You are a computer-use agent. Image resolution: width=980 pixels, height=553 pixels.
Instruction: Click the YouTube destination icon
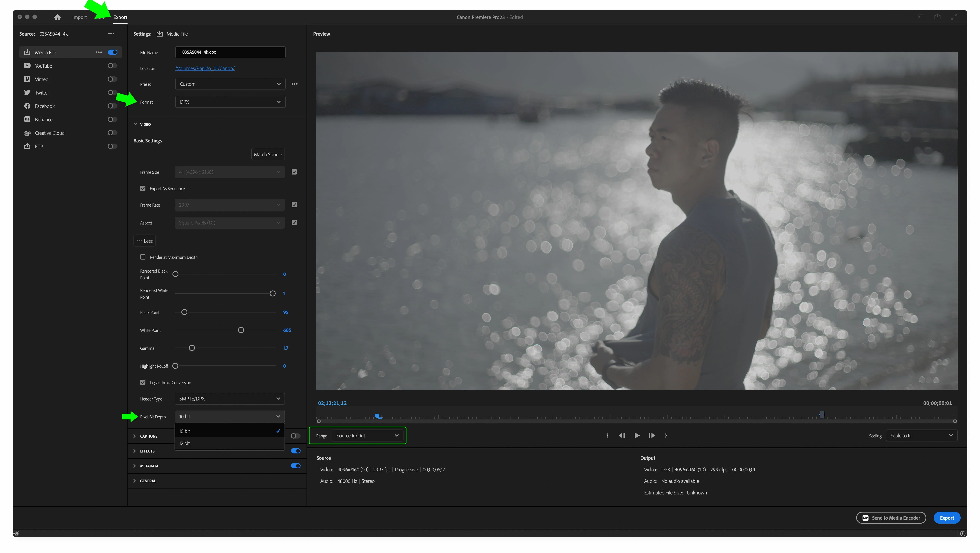click(27, 66)
